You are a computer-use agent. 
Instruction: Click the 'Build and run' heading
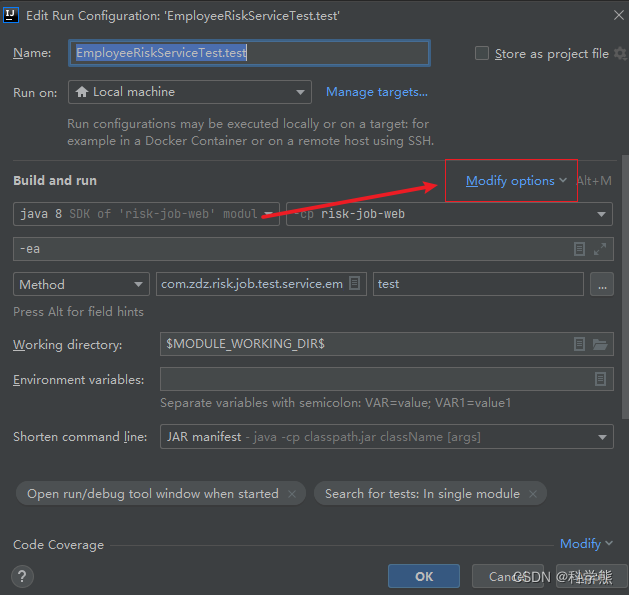tap(55, 181)
